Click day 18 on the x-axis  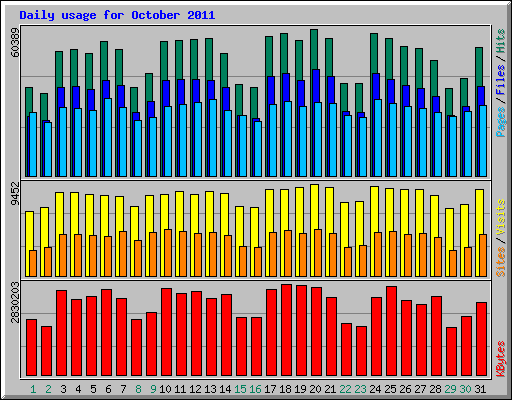click(285, 389)
